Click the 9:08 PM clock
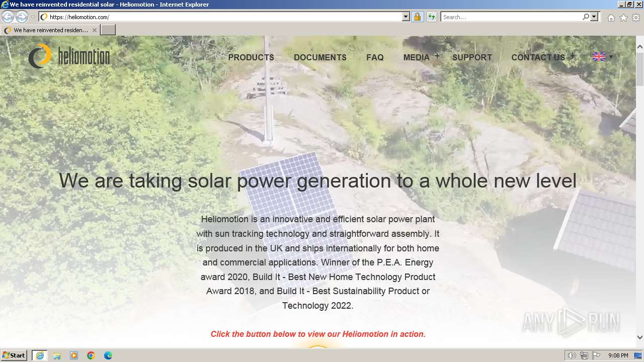Image resolution: width=644 pixels, height=362 pixels. coord(618,355)
